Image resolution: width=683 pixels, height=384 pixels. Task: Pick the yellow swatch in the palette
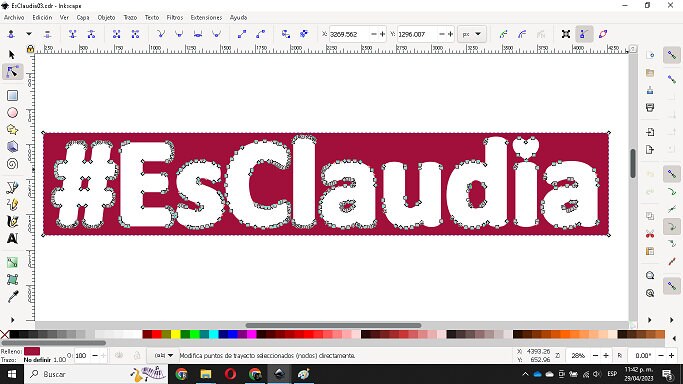[x=176, y=334]
